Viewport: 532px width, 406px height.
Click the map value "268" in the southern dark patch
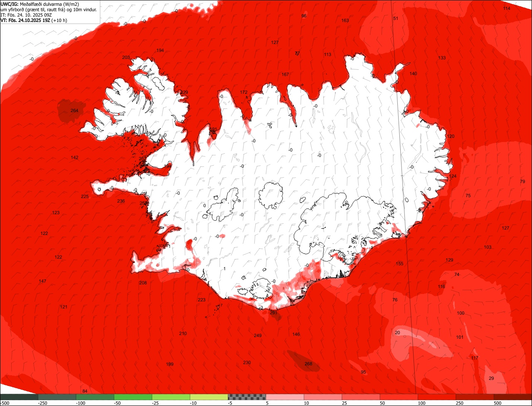click(308, 364)
